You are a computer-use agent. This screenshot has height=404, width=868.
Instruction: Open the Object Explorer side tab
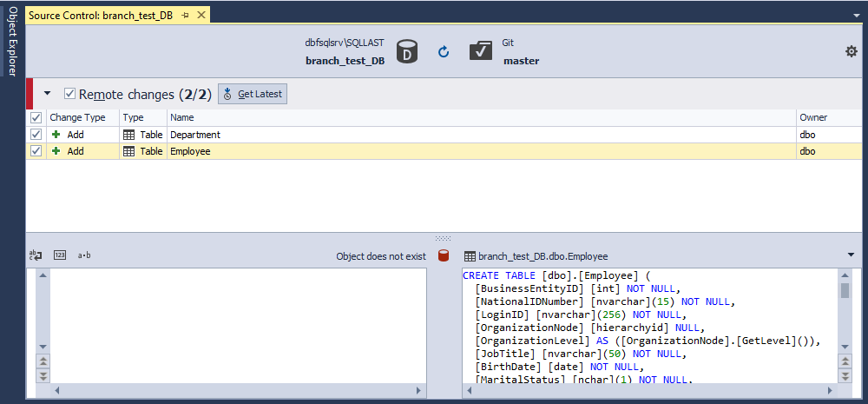(x=13, y=41)
